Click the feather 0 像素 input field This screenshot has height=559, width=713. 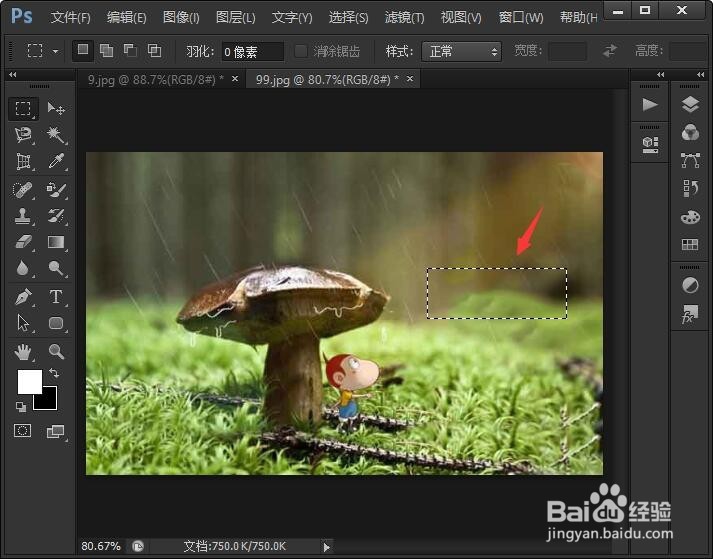coord(252,51)
